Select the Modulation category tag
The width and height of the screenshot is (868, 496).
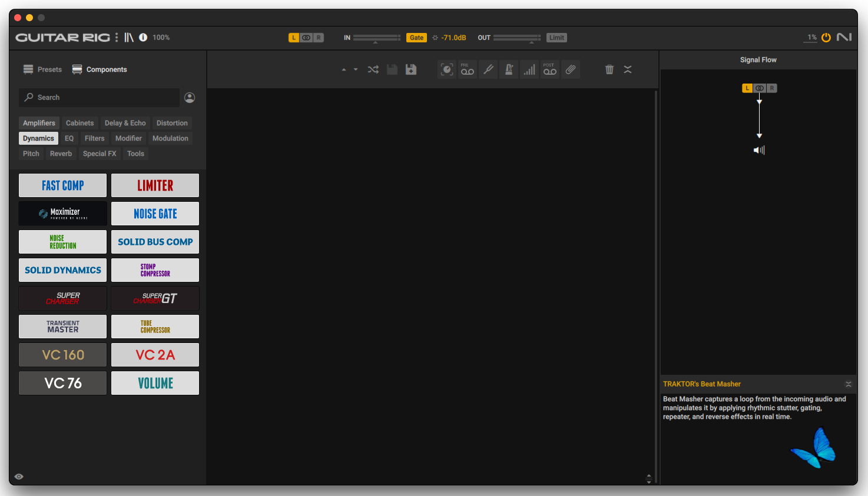point(170,138)
